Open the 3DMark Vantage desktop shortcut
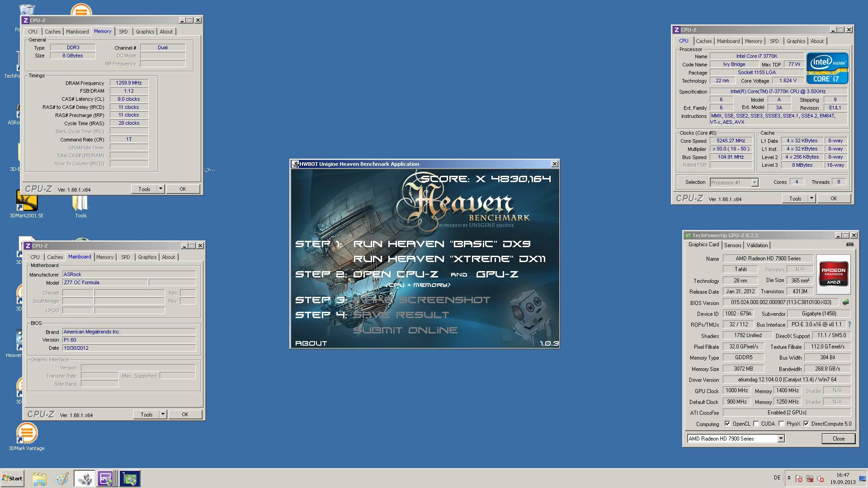The height and width of the screenshot is (488, 868). pyautogui.click(x=27, y=436)
